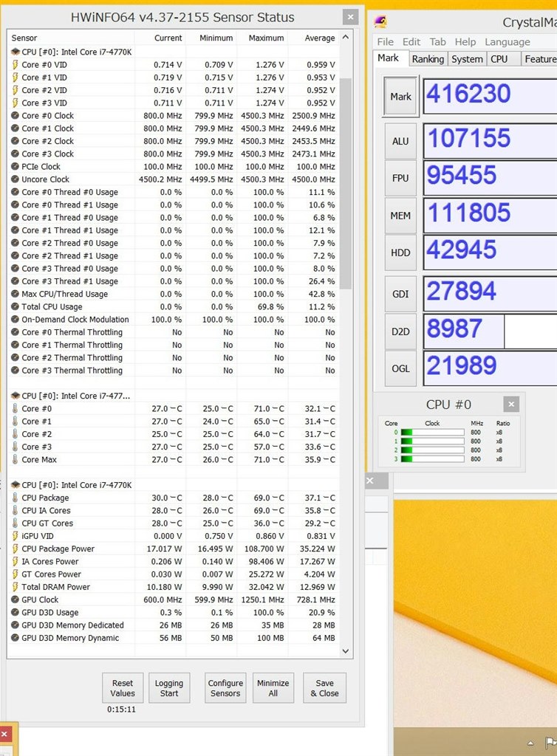Run the GDI benchmark

[x=400, y=294]
